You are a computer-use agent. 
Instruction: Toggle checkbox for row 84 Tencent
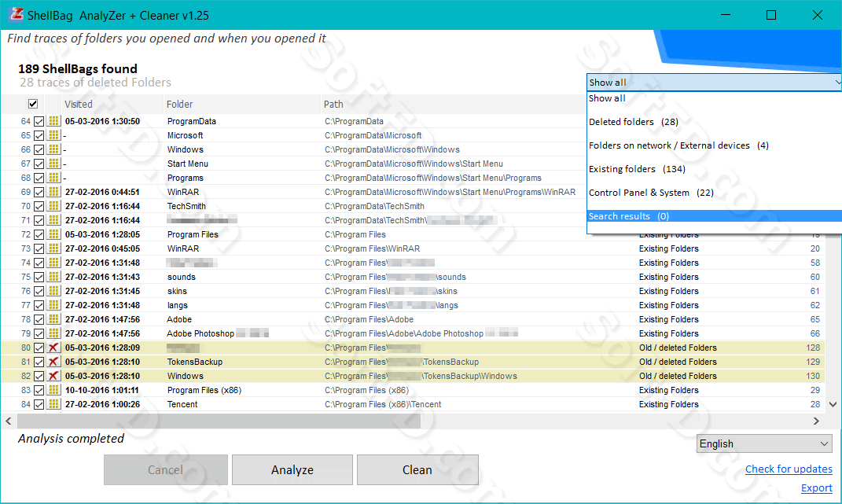coord(39,404)
